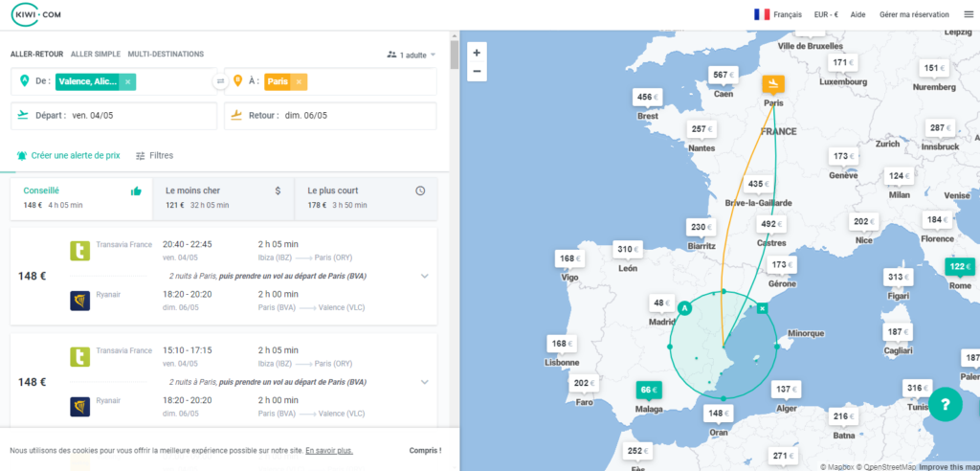
Task: Click the orange Paris landing marker
Action: 773,83
